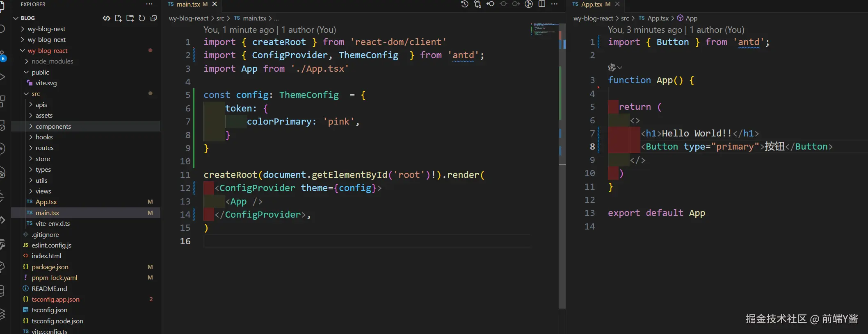Click the pnpm-lock.yaml exclamation icon
This screenshot has height=334, width=868.
25,277
